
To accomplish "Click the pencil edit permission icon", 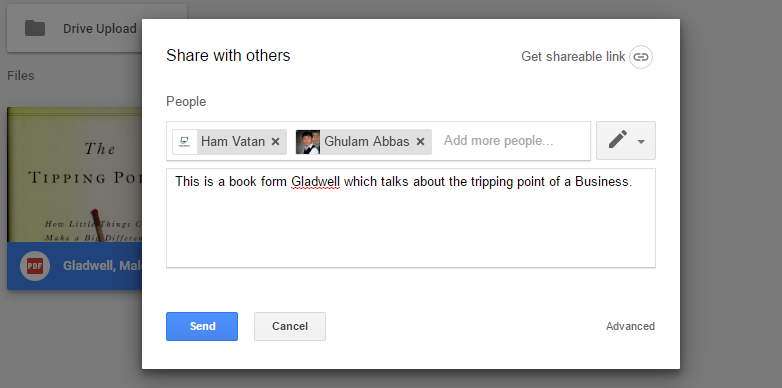I will pyautogui.click(x=618, y=140).
